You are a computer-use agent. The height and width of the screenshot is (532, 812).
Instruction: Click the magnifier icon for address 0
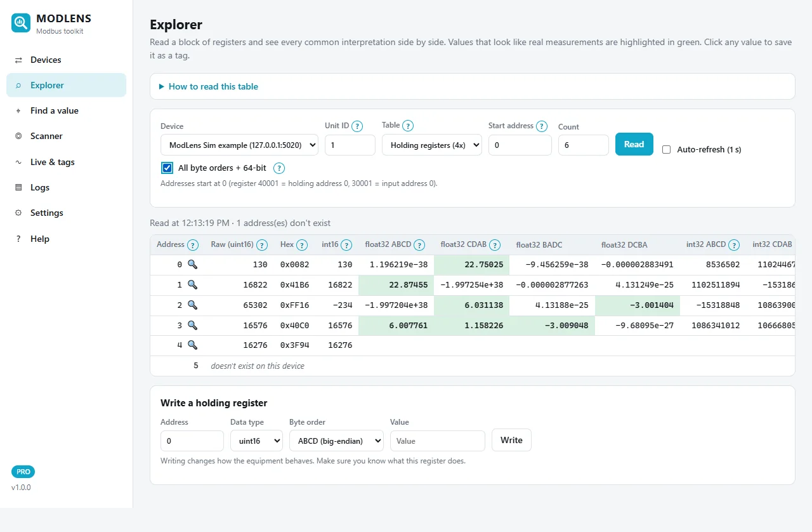192,264
